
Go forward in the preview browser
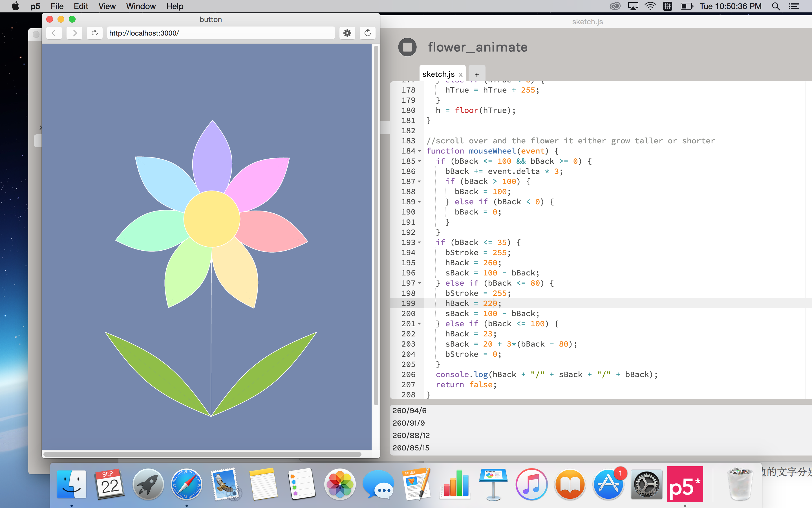[x=74, y=33]
